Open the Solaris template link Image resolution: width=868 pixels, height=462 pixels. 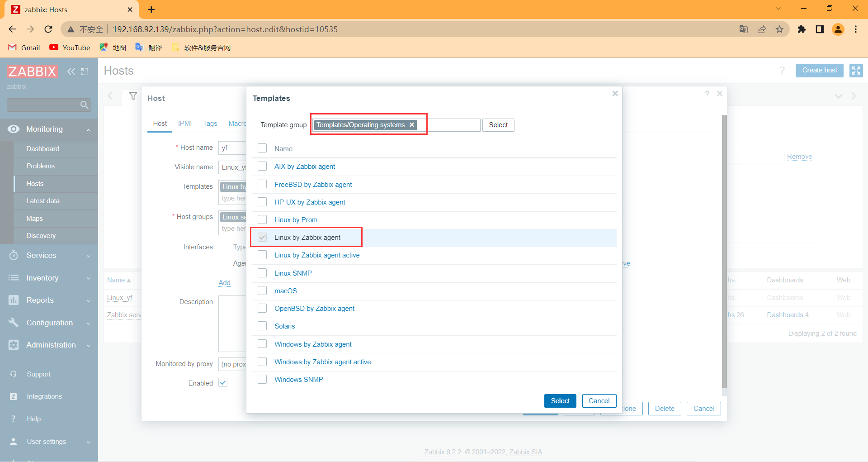tap(285, 326)
